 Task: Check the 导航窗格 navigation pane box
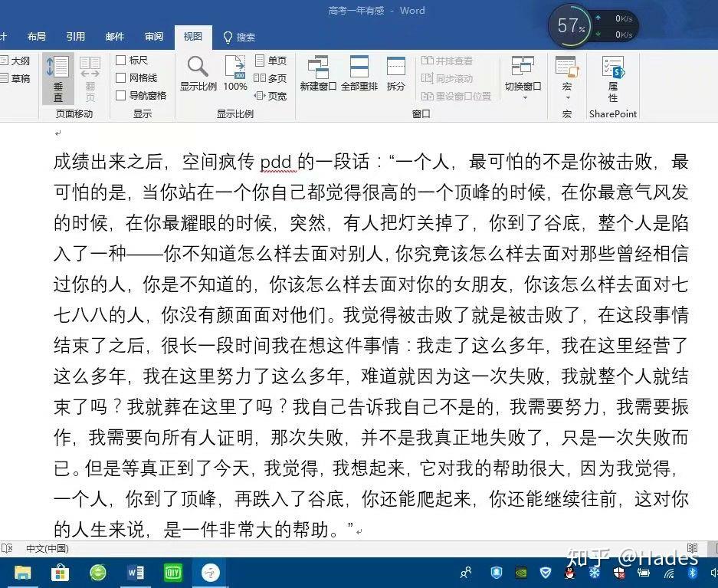click(x=121, y=95)
